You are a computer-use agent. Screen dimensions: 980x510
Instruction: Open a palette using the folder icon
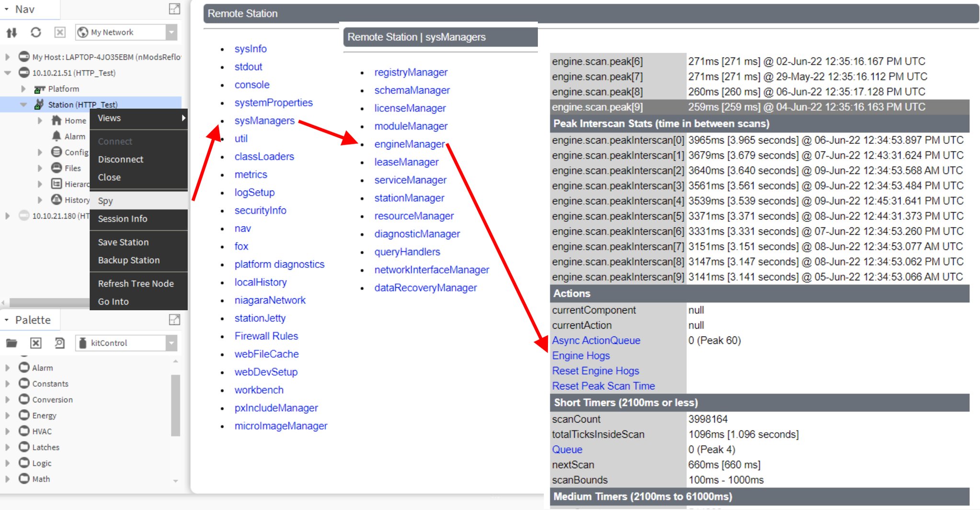[x=11, y=343]
